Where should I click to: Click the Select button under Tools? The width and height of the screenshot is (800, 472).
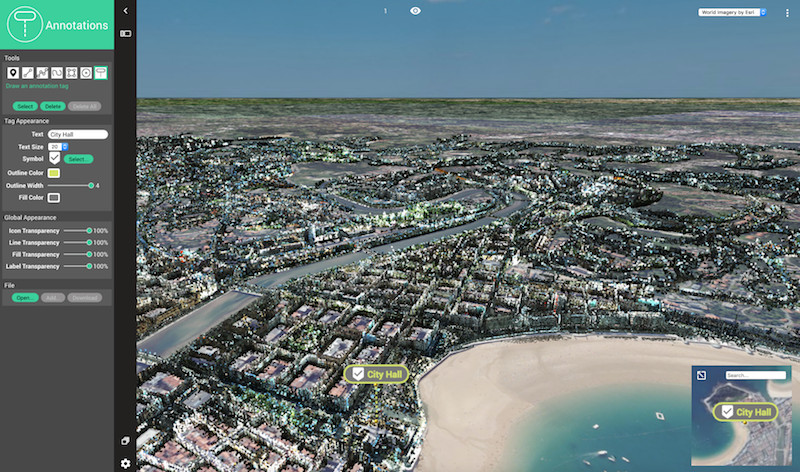click(25, 107)
